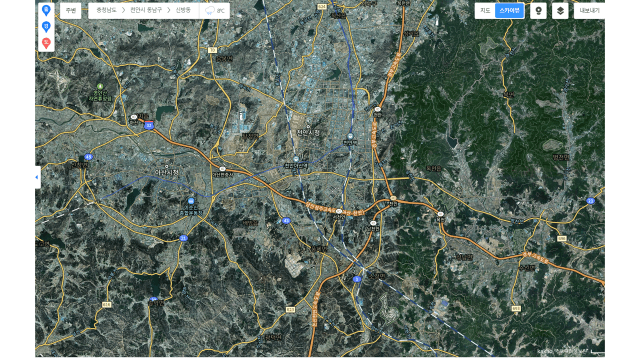The image size is (640, 360).
Task: Click the blue train station marker near 아산시청
Action: [x=191, y=201]
